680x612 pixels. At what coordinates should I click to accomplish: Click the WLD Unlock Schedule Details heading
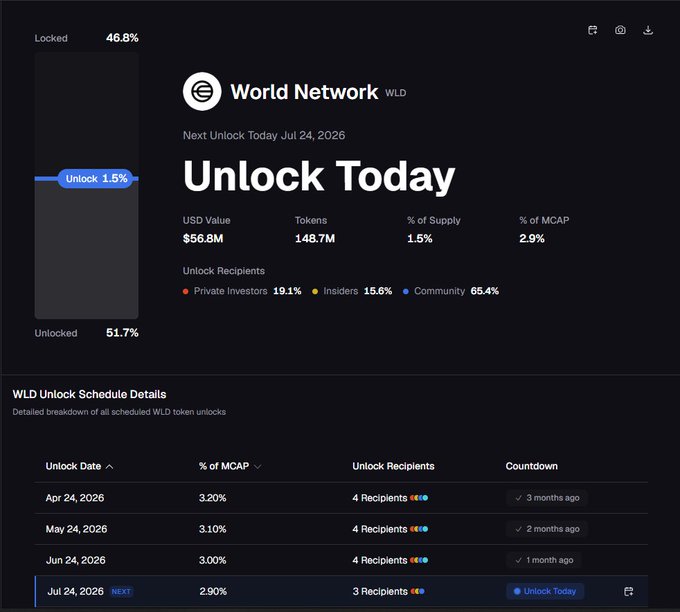pos(89,394)
